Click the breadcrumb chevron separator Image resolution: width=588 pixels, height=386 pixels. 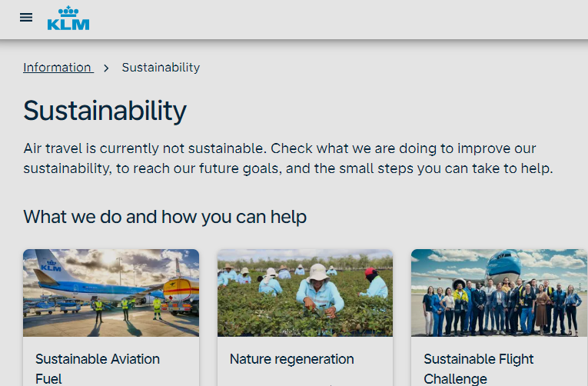[107, 68]
